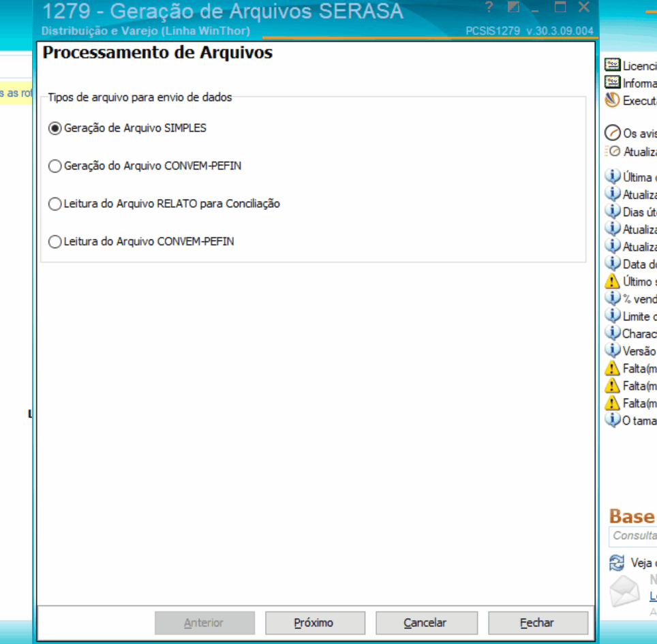Click the PCSIS1279 v.30.3.09.004 version text
This screenshot has width=657, height=644.
(529, 31)
